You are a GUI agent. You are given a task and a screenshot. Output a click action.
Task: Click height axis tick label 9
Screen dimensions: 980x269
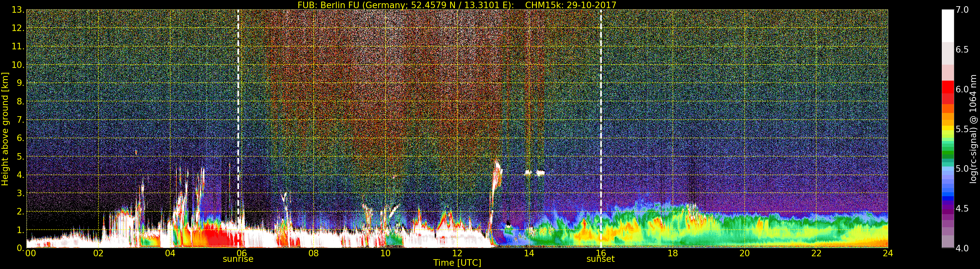click(20, 83)
